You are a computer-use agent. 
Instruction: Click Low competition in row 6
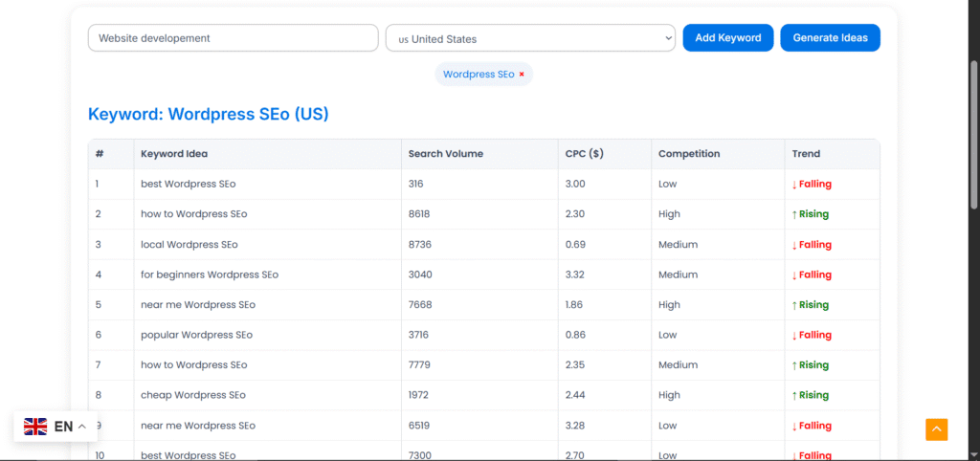[x=667, y=335]
